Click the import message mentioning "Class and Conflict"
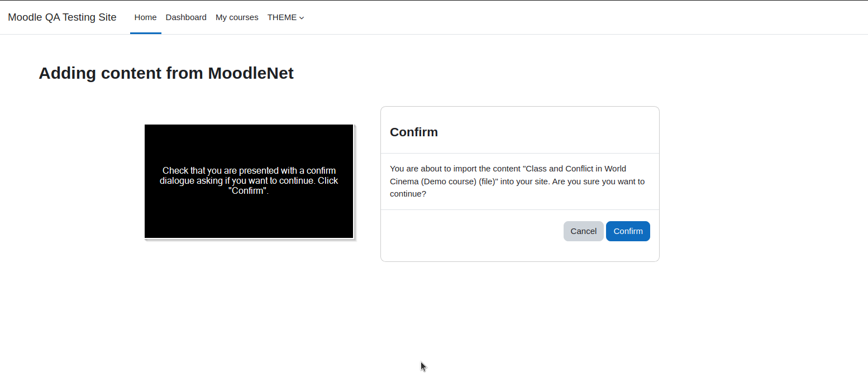Image resolution: width=868 pixels, height=382 pixels. (517, 182)
